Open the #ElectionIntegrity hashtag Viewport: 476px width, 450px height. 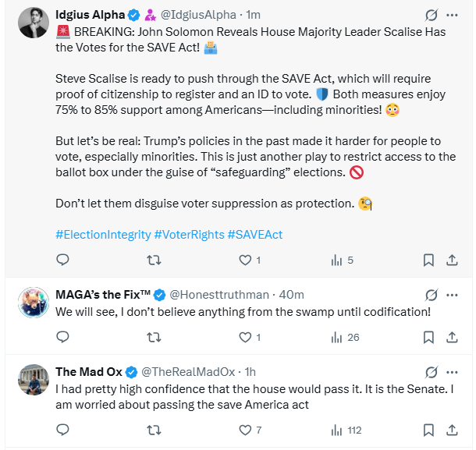(103, 235)
